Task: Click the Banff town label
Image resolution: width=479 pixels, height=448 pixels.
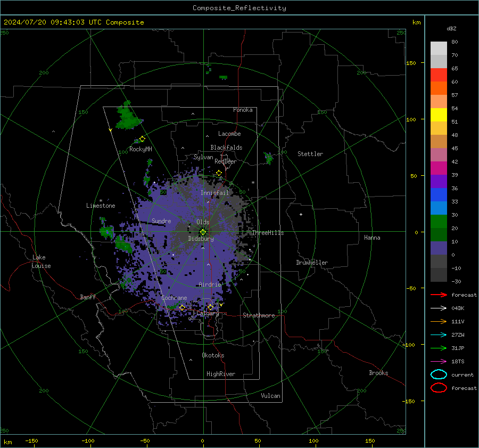Action: 88,297
